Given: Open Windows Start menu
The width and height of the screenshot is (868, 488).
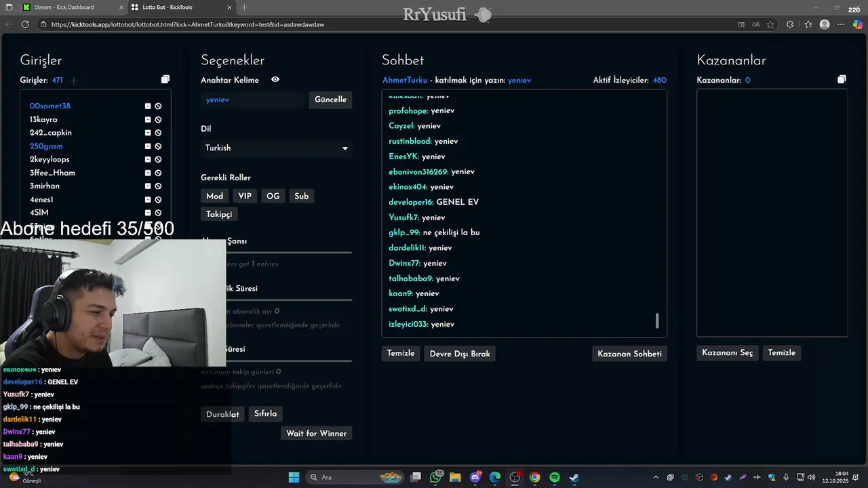Looking at the screenshot, I should point(294,477).
